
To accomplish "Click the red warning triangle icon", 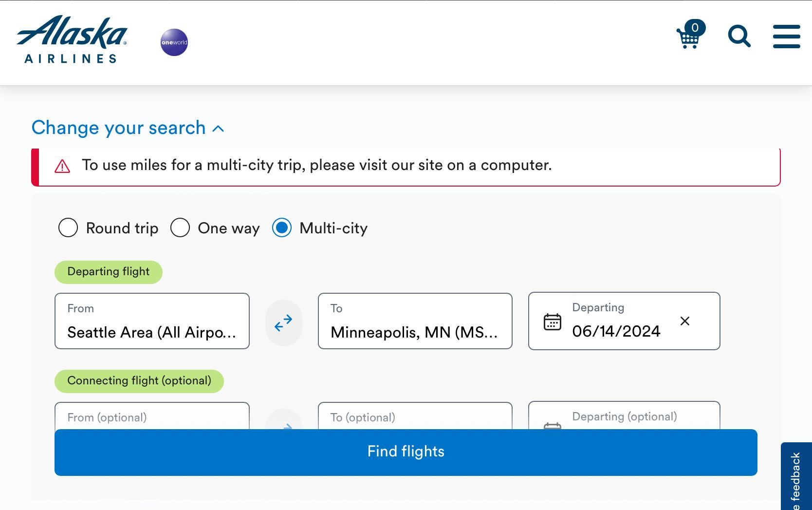I will coord(62,167).
